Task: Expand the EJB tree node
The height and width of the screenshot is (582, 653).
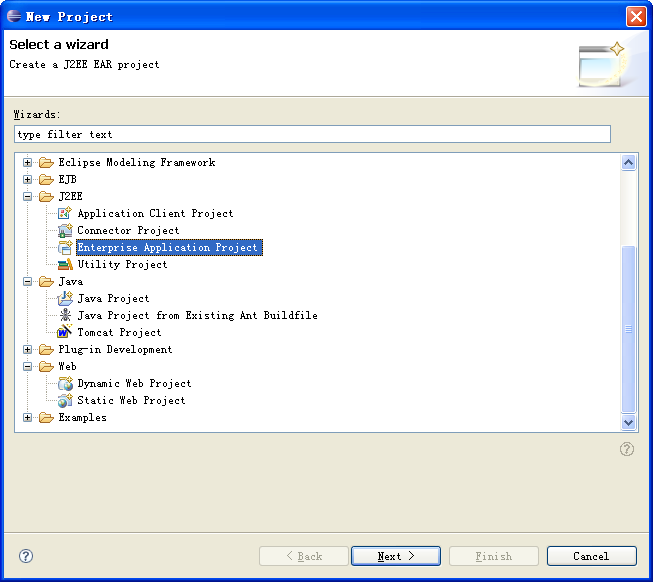Action: pos(27,179)
